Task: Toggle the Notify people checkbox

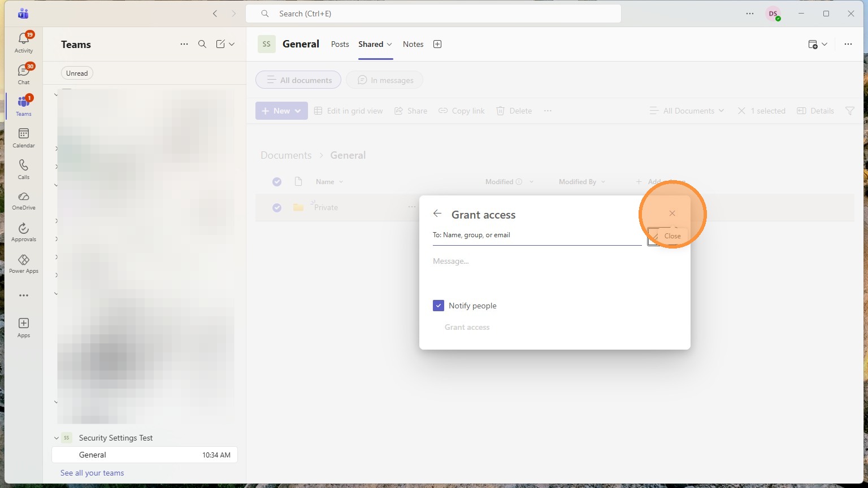Action: tap(439, 306)
